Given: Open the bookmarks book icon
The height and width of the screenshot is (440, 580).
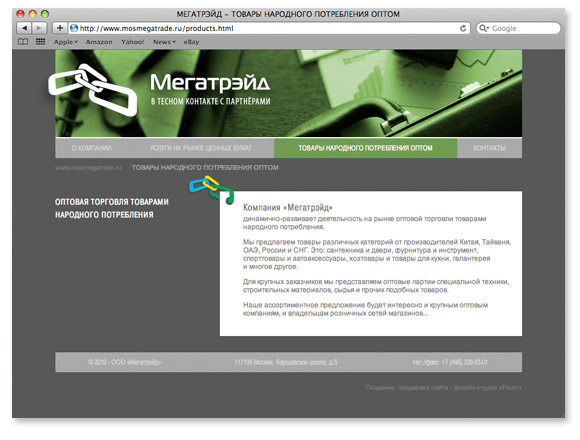Looking at the screenshot, I should tap(23, 42).
